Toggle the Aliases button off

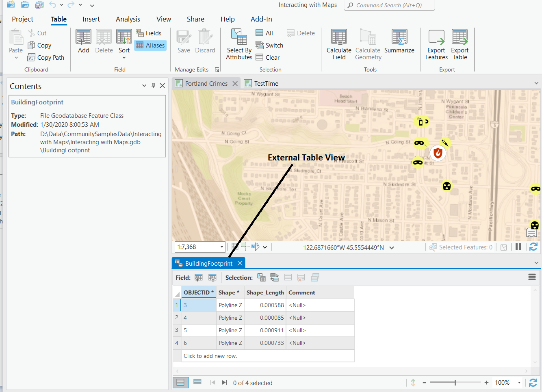pyautogui.click(x=150, y=45)
